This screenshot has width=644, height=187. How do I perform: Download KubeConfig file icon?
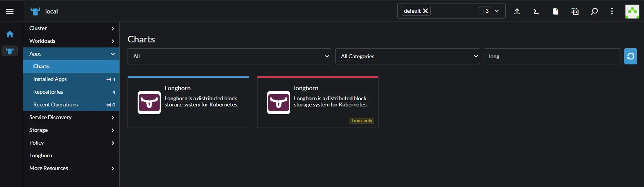pos(555,11)
